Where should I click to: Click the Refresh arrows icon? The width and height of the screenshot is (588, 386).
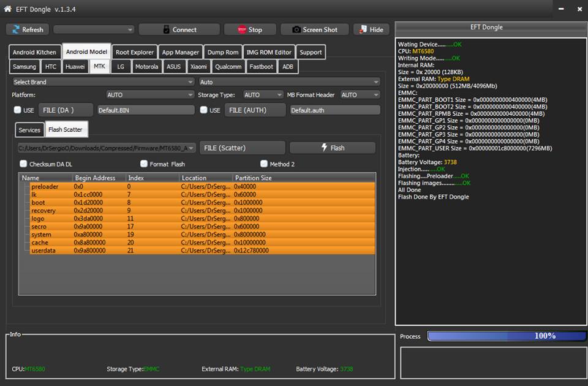pos(15,29)
